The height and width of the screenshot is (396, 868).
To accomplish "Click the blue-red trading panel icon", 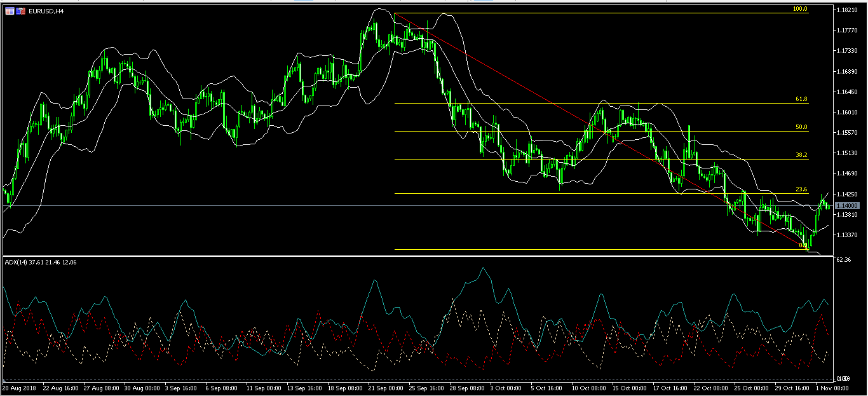I will 21,11.
